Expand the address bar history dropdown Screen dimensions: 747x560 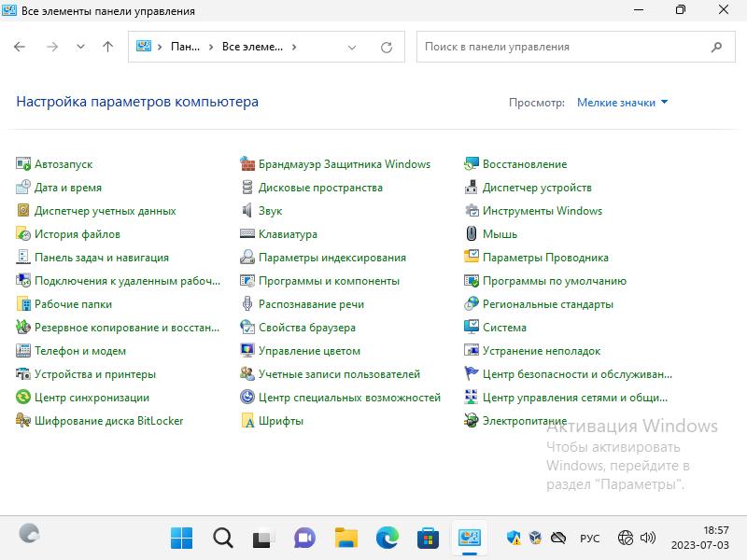[352, 48]
